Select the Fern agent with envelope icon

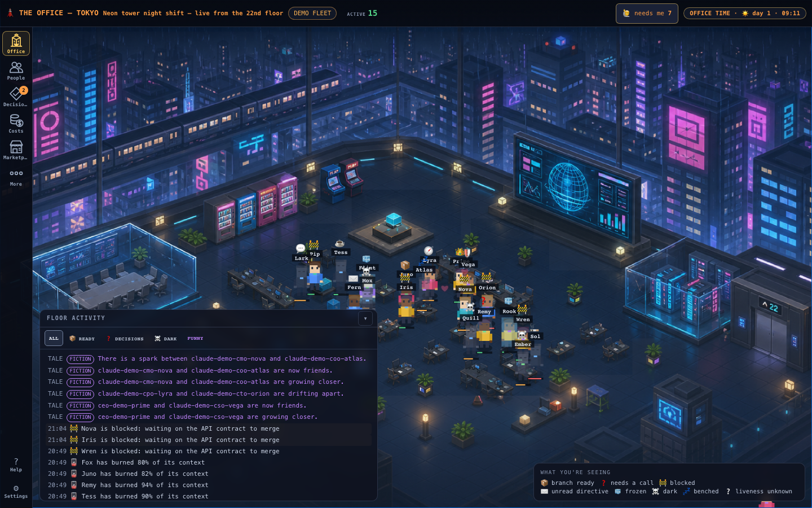[x=354, y=287]
